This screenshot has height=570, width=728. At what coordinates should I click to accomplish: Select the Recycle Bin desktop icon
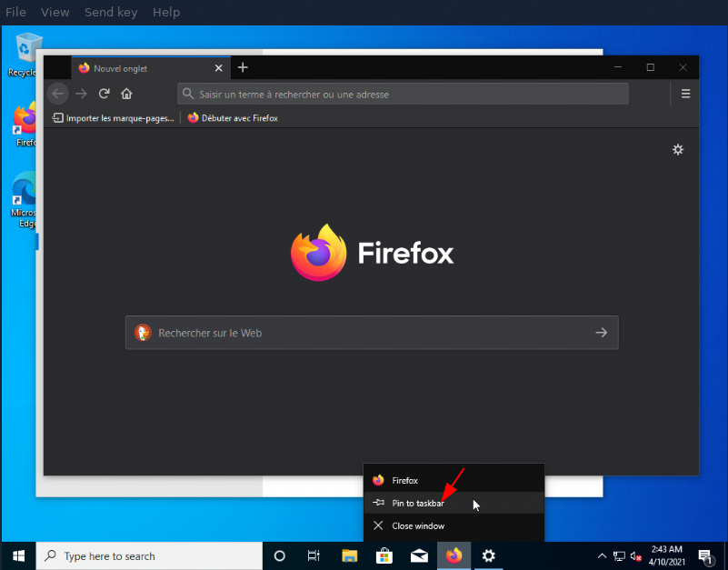(24, 55)
